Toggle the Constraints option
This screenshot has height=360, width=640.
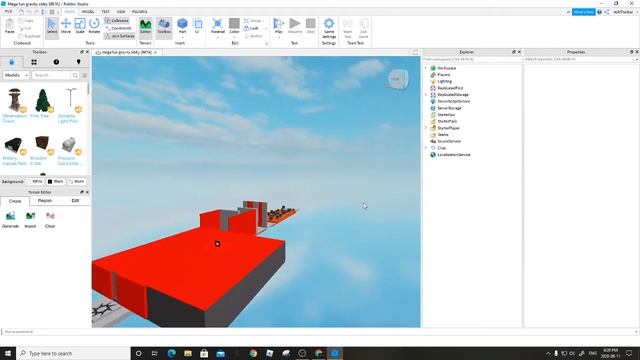pyautogui.click(x=118, y=28)
